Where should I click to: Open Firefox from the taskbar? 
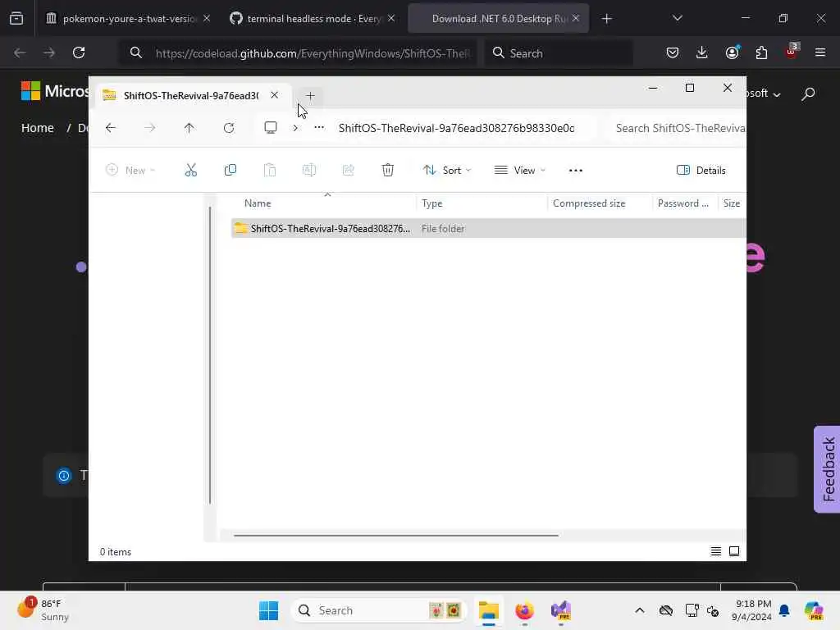click(524, 610)
